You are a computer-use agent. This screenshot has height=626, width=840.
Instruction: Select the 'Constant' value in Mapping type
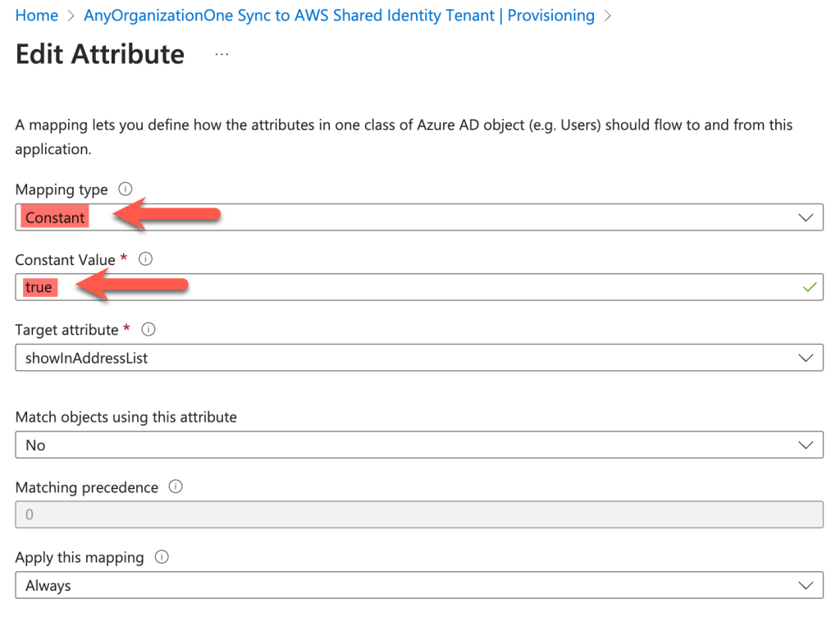(54, 217)
